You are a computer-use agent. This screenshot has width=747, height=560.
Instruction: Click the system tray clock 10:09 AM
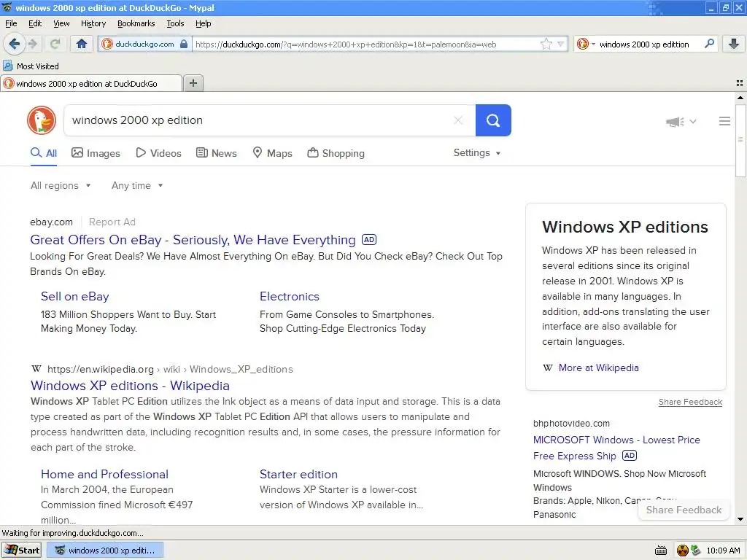tap(723, 551)
